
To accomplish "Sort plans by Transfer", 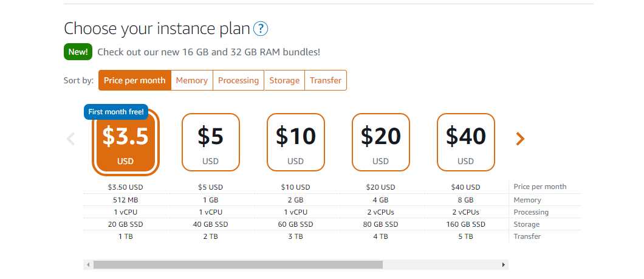I will click(x=326, y=80).
